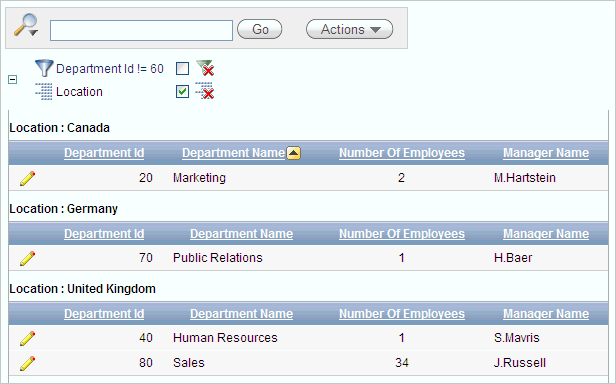Open the Actions dropdown menu
This screenshot has width=616, height=384.
(x=349, y=29)
